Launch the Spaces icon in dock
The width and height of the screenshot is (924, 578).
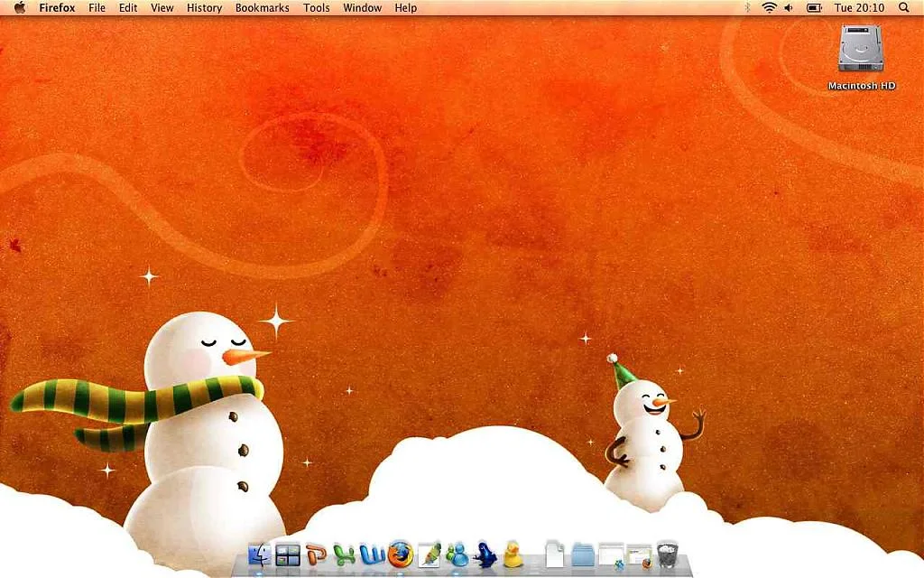[x=288, y=555]
